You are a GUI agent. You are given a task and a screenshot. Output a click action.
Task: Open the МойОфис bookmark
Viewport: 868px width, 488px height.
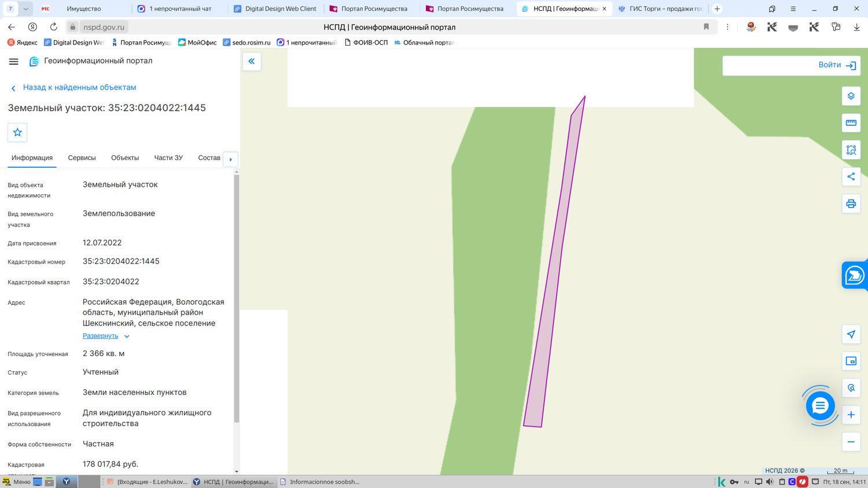197,42
